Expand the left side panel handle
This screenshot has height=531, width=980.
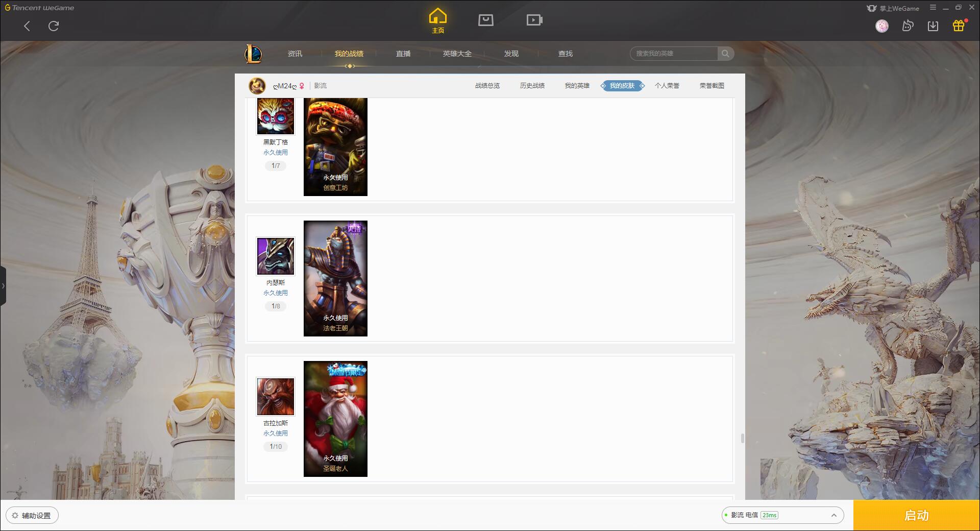[3, 286]
